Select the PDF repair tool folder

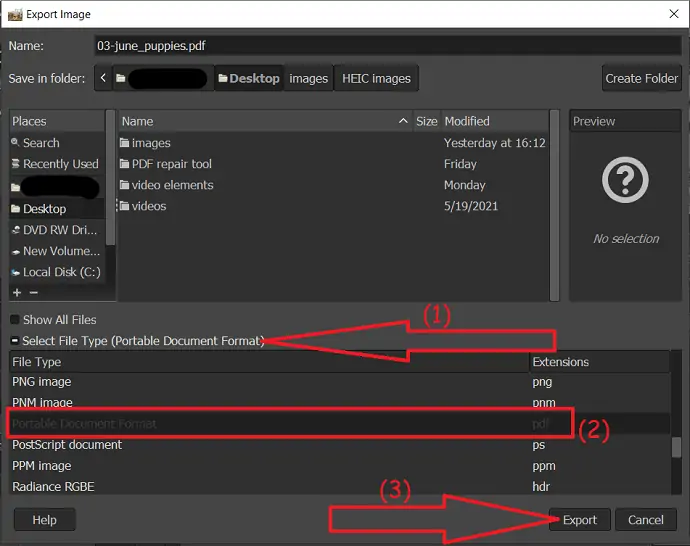[334, 164]
